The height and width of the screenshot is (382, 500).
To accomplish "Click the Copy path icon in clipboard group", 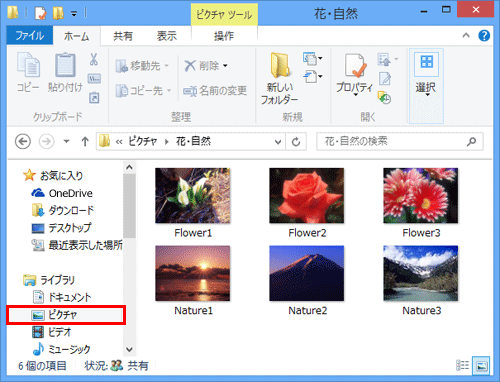I will [x=94, y=79].
